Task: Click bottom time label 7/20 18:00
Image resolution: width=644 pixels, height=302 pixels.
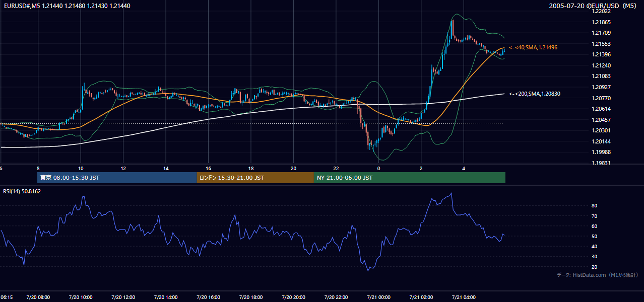Action: [251, 297]
